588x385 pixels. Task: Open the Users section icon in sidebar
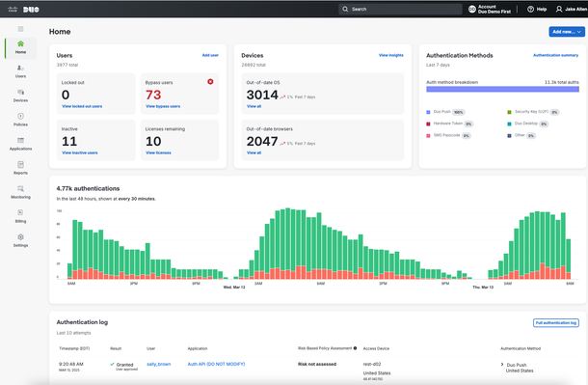pos(20,68)
